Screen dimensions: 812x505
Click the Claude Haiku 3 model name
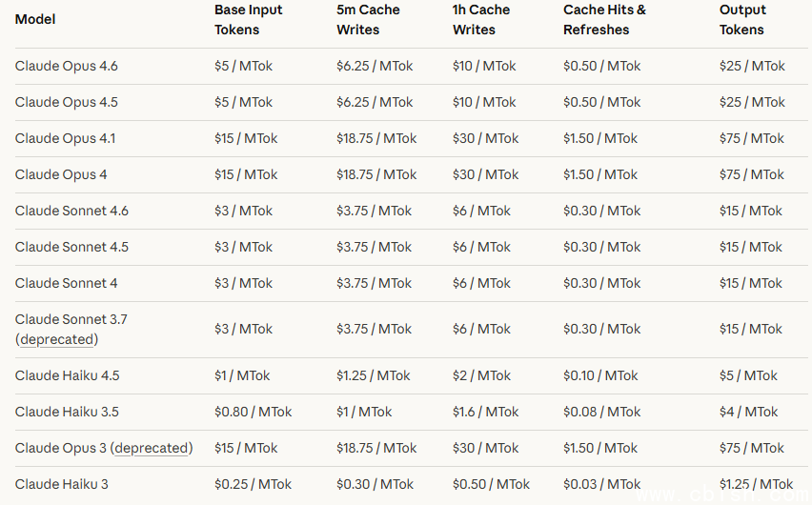(62, 484)
